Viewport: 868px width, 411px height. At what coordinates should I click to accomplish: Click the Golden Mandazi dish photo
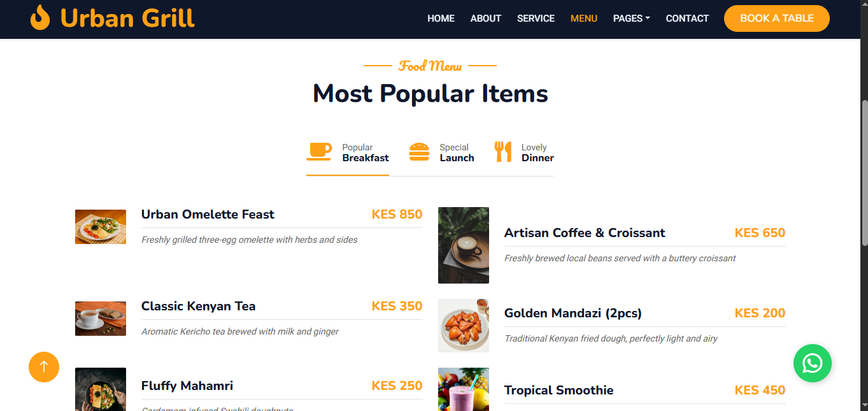click(x=463, y=326)
